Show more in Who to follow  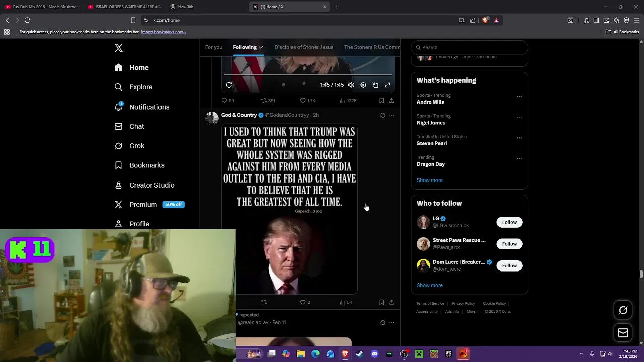(429, 286)
